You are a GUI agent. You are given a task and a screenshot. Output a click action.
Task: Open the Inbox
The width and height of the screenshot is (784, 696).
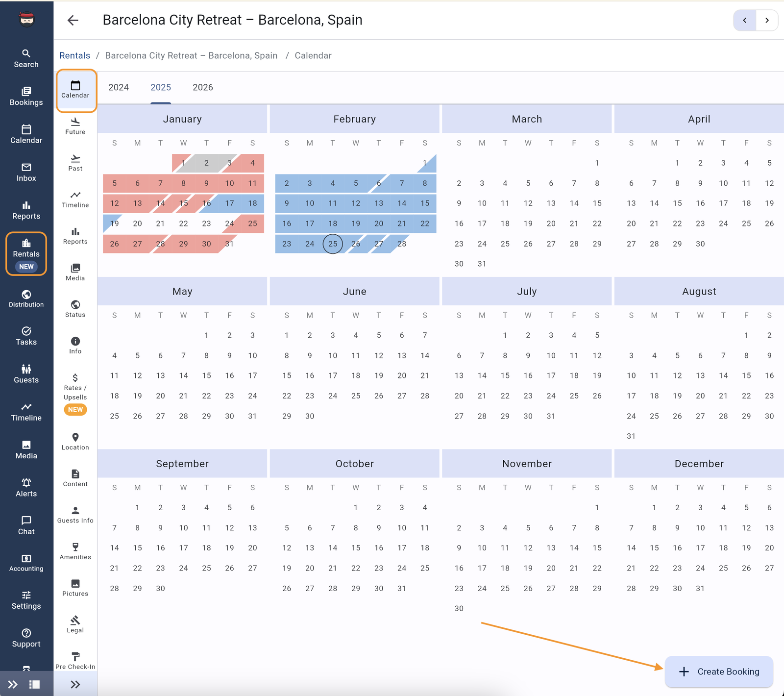[x=26, y=172]
